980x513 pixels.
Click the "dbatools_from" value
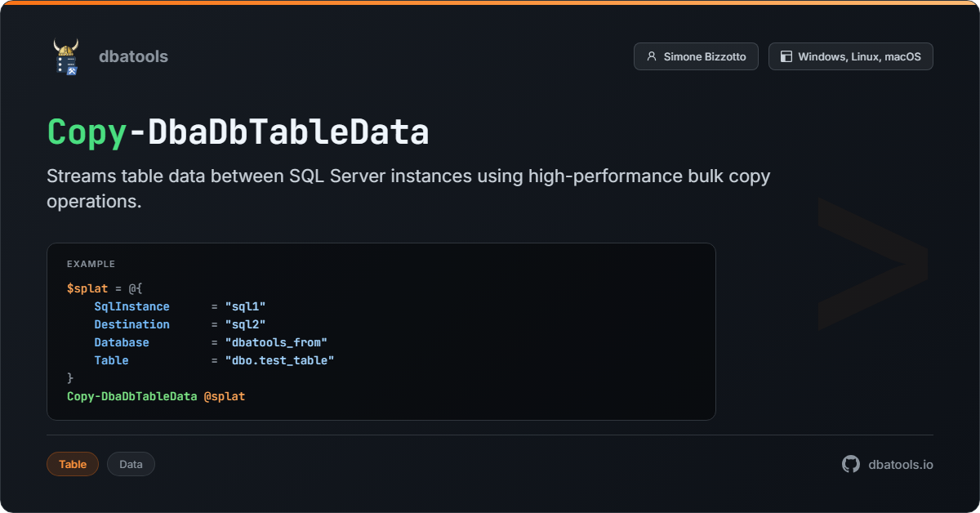tap(276, 342)
